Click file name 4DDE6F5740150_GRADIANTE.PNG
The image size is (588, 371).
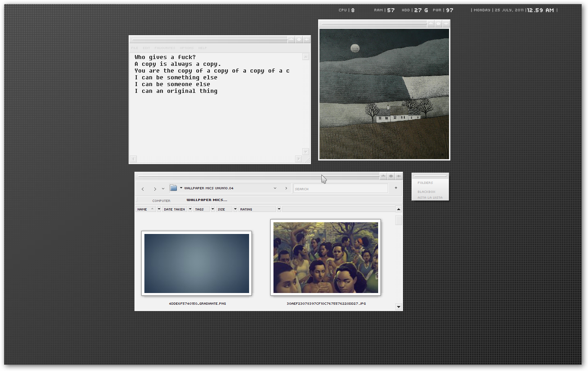coord(197,303)
